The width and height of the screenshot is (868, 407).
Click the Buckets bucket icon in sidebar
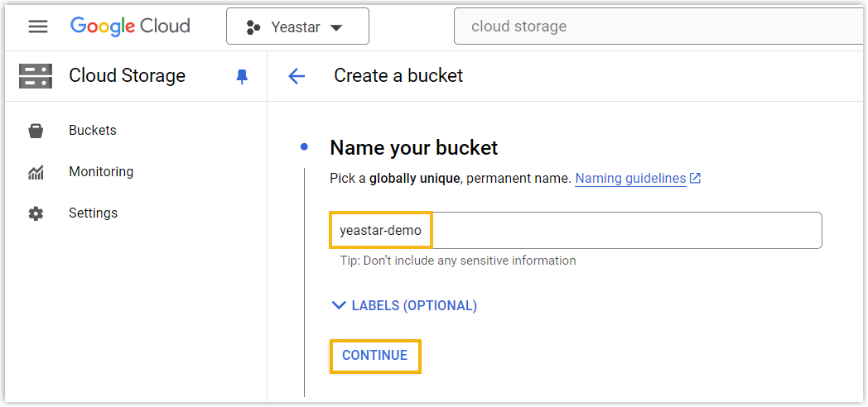[36, 131]
